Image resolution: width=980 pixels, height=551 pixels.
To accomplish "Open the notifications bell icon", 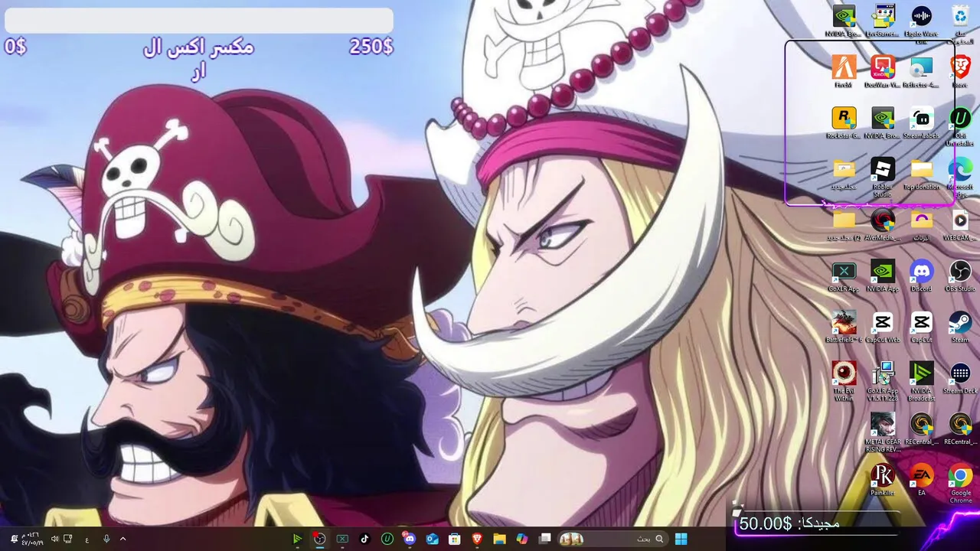I will [14, 539].
